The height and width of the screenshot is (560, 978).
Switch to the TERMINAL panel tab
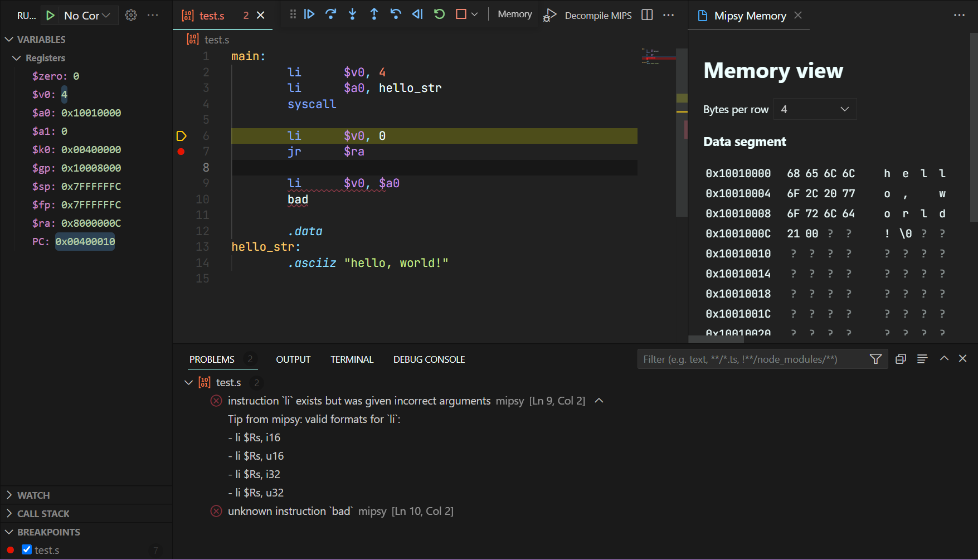(x=352, y=359)
